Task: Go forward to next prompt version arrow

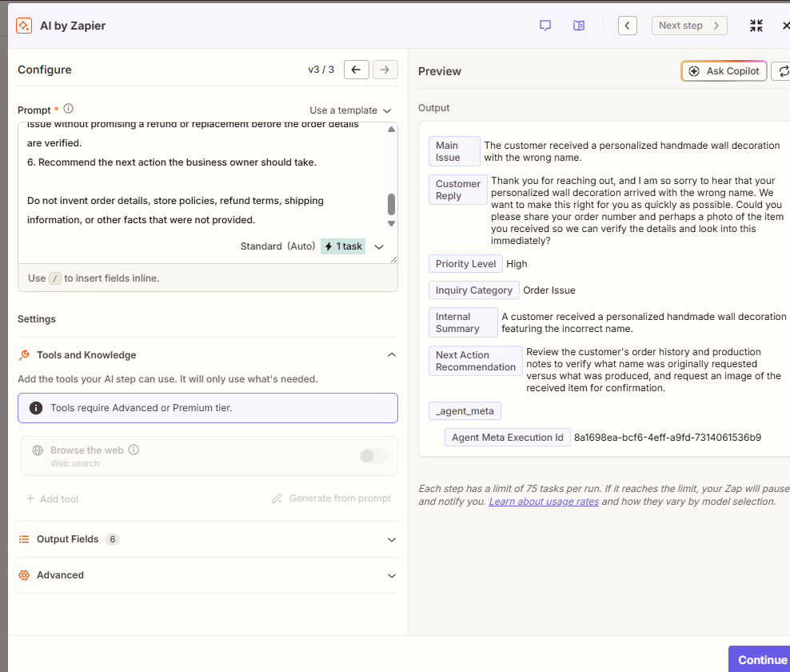Action: pos(385,70)
